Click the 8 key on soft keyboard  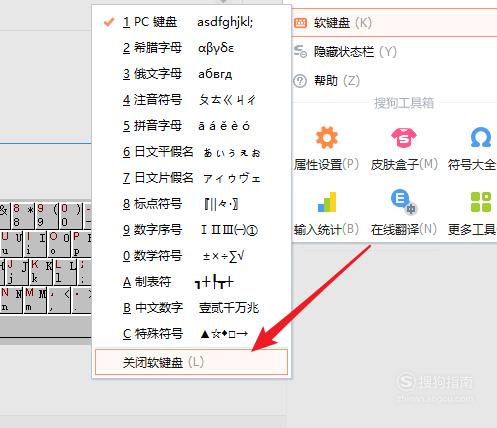click(23, 215)
